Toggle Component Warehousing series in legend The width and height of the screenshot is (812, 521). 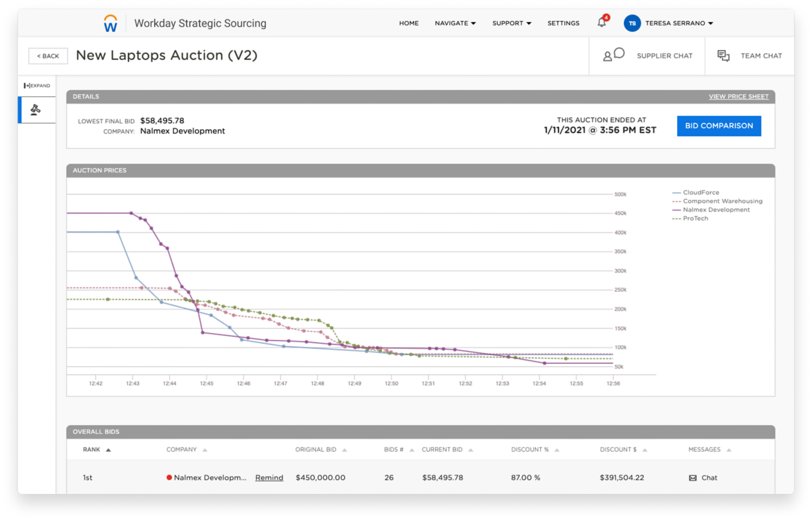[717, 201]
